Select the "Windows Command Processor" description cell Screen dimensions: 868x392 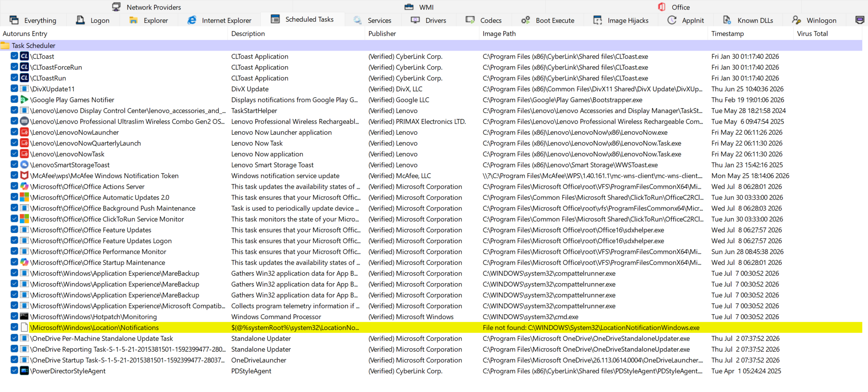[276, 317]
